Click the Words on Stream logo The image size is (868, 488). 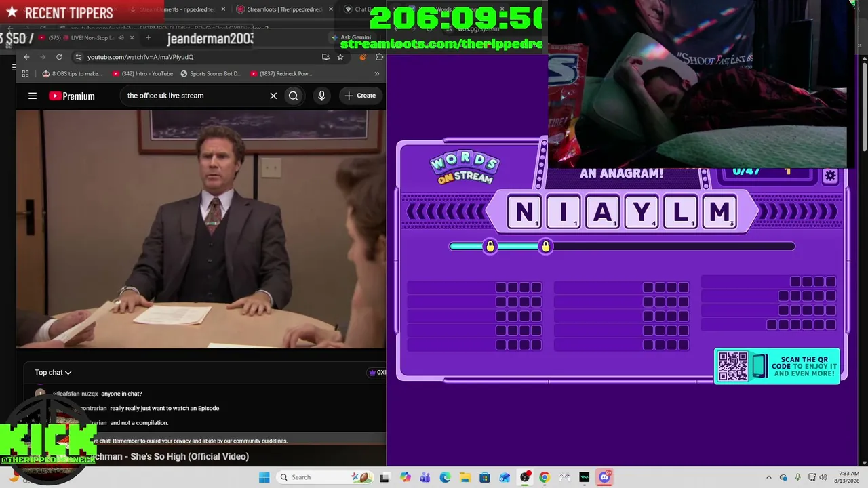465,168
